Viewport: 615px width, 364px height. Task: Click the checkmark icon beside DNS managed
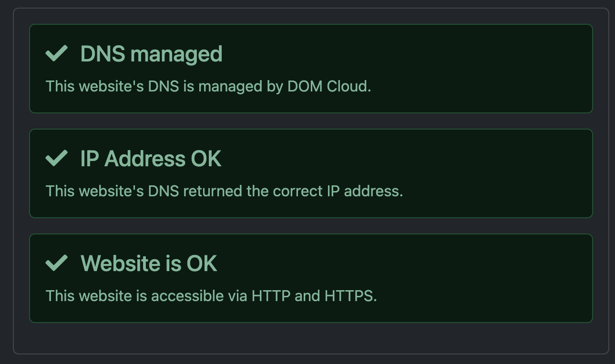(x=56, y=53)
